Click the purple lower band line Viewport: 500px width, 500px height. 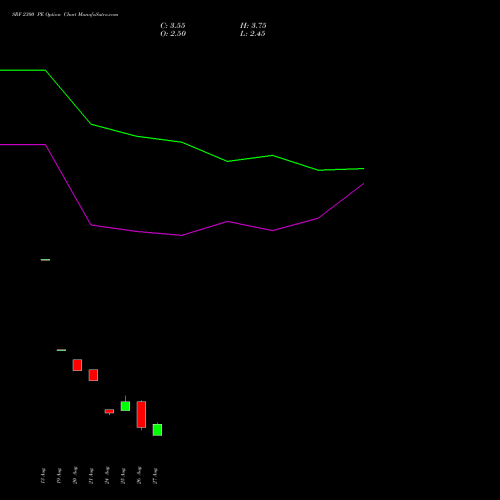coord(182,235)
